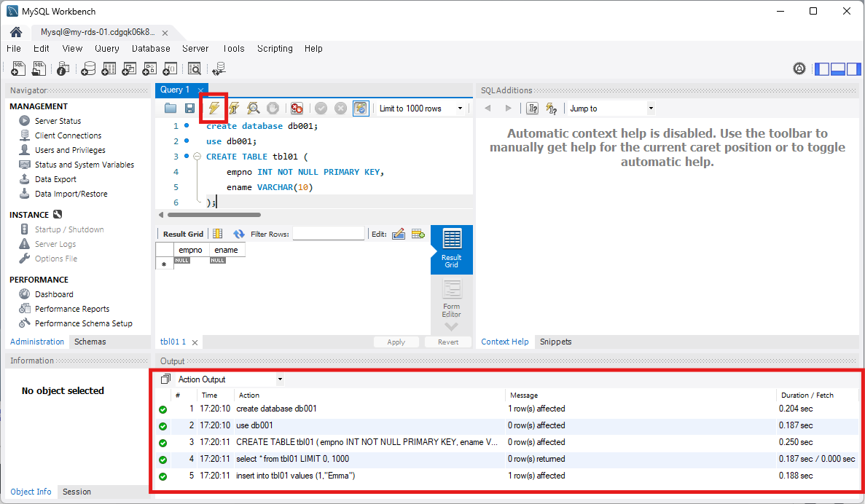This screenshot has height=504, width=865.
Task: Create a new stored procedure icon
Action: click(149, 68)
